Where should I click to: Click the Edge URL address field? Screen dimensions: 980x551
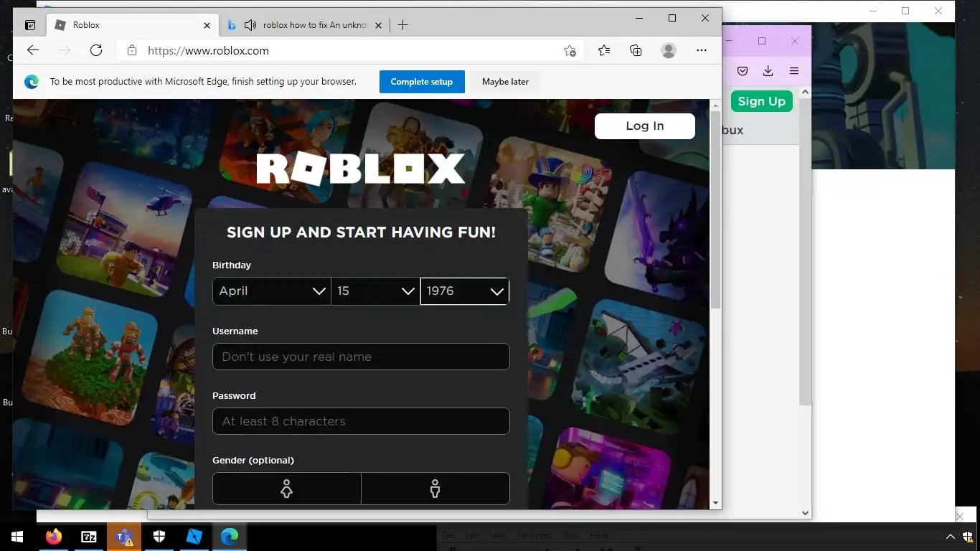[352, 51]
